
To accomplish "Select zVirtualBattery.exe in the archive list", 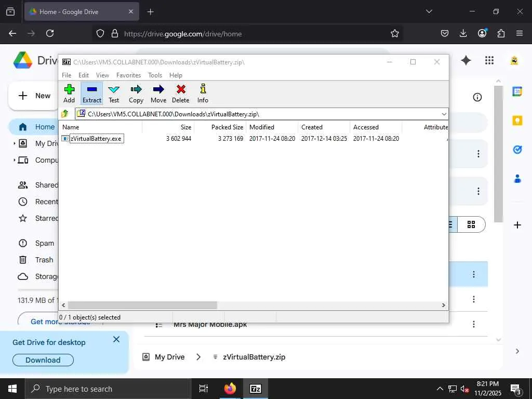I will click(x=96, y=138).
